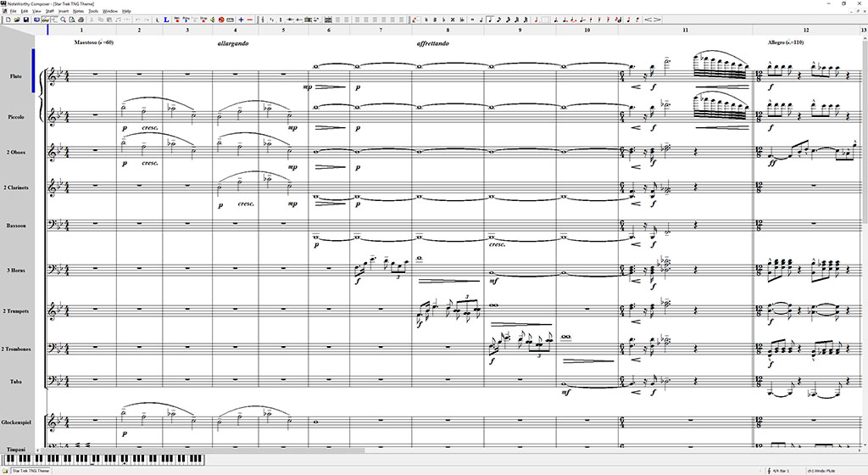Select the Bassoon staff label
Screen dimensions: 868x475
pyautogui.click(x=16, y=226)
